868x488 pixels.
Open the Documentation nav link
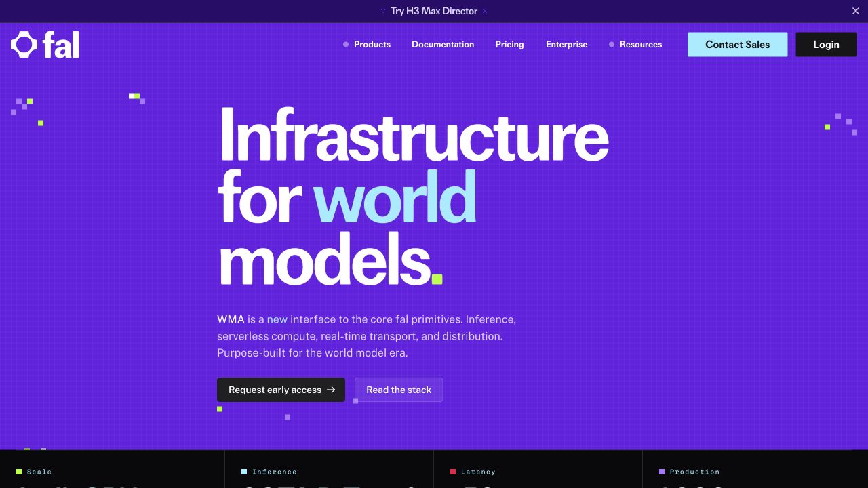click(x=443, y=45)
